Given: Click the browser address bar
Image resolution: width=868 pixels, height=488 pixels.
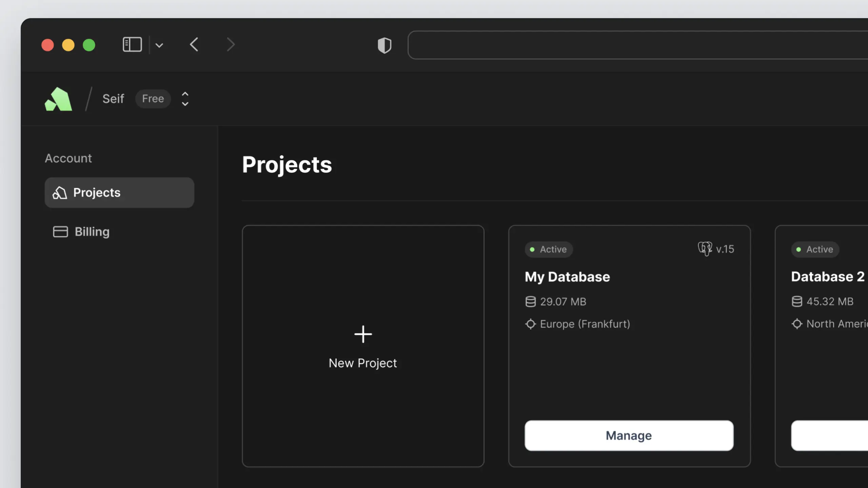Looking at the screenshot, I should (x=637, y=45).
